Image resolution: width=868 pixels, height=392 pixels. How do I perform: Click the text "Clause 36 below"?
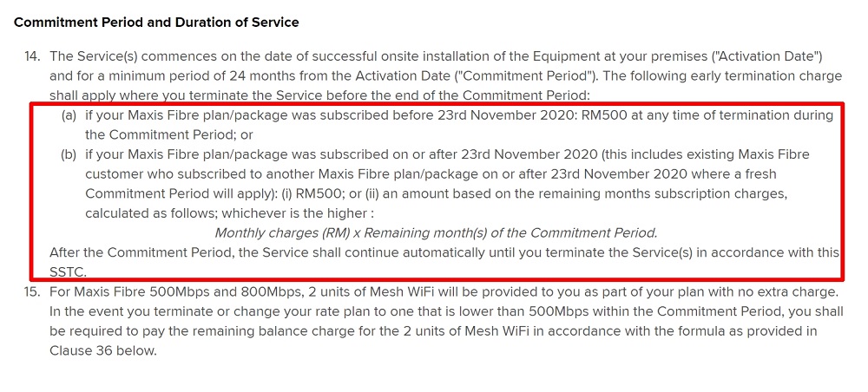tap(102, 350)
